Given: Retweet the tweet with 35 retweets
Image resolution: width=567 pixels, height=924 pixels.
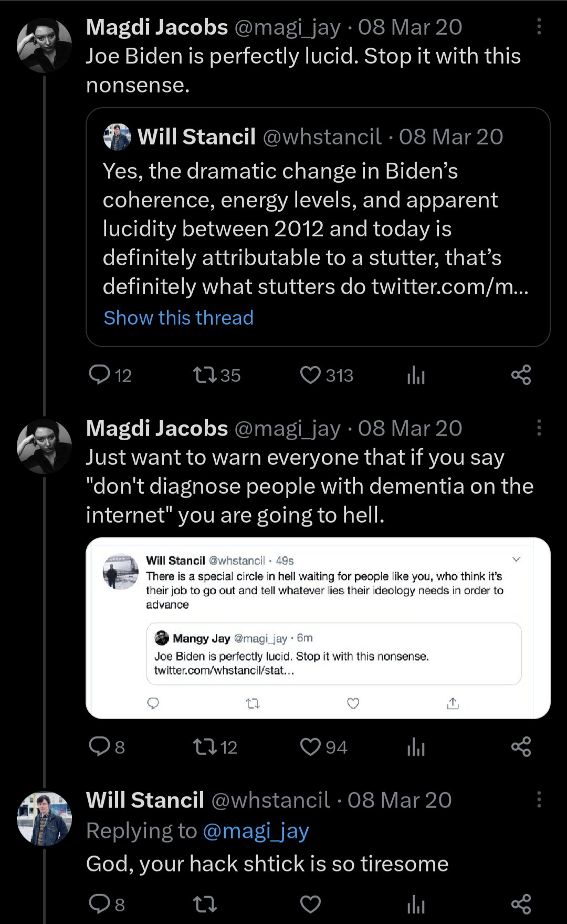Looking at the screenshot, I should [x=204, y=375].
